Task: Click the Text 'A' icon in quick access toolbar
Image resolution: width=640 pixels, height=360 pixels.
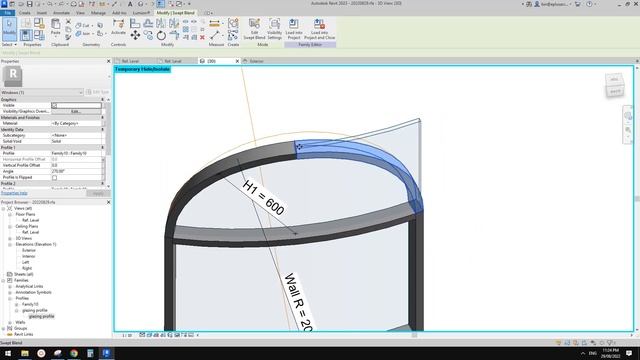Action: (130, 4)
